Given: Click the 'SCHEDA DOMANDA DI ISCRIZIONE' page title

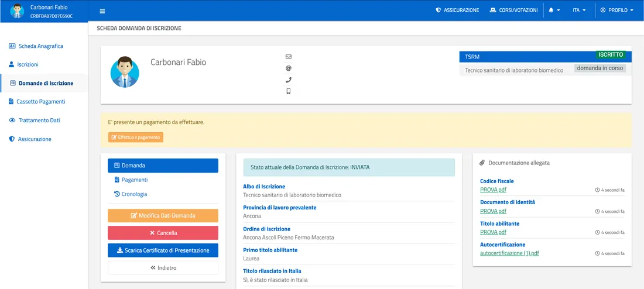Looking at the screenshot, I should [x=139, y=29].
